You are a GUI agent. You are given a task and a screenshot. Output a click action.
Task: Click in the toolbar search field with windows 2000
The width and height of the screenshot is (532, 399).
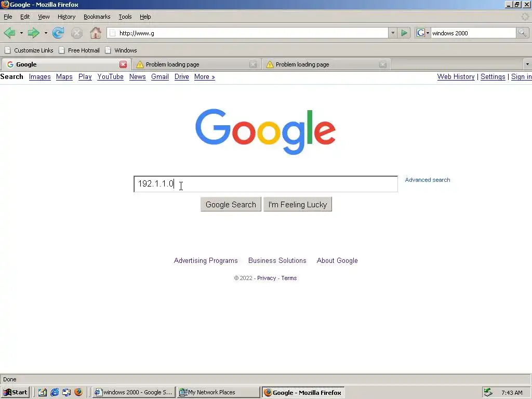473,33
